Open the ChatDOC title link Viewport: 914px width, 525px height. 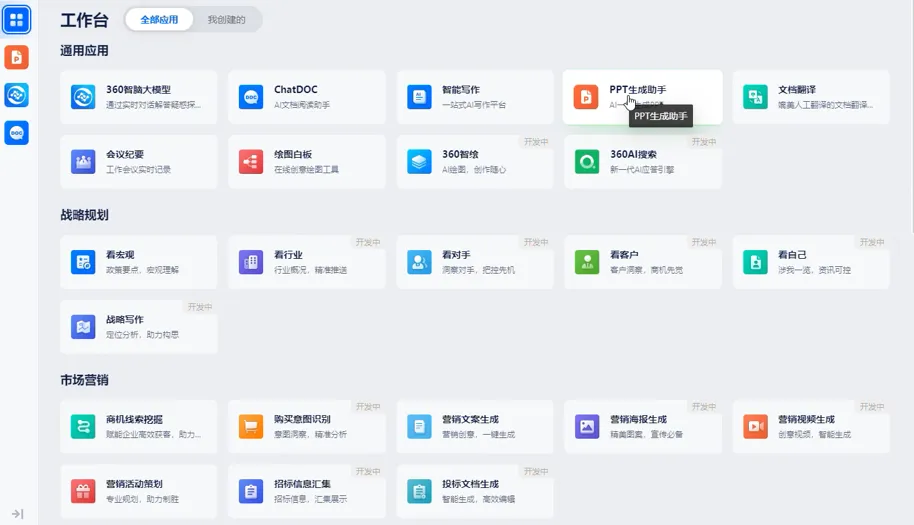point(296,90)
